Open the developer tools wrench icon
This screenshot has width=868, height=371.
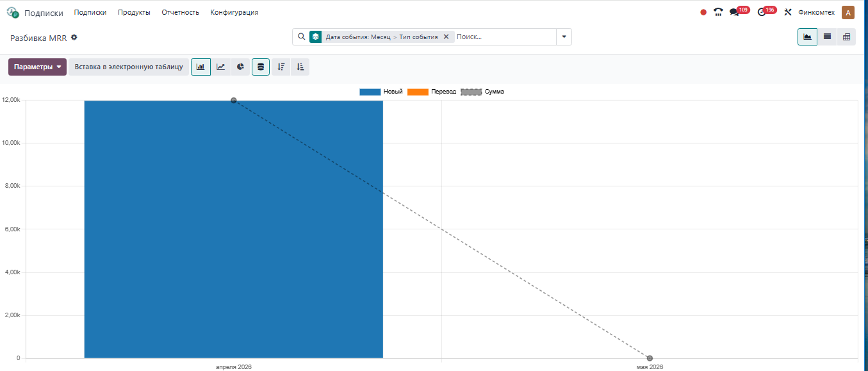(788, 12)
